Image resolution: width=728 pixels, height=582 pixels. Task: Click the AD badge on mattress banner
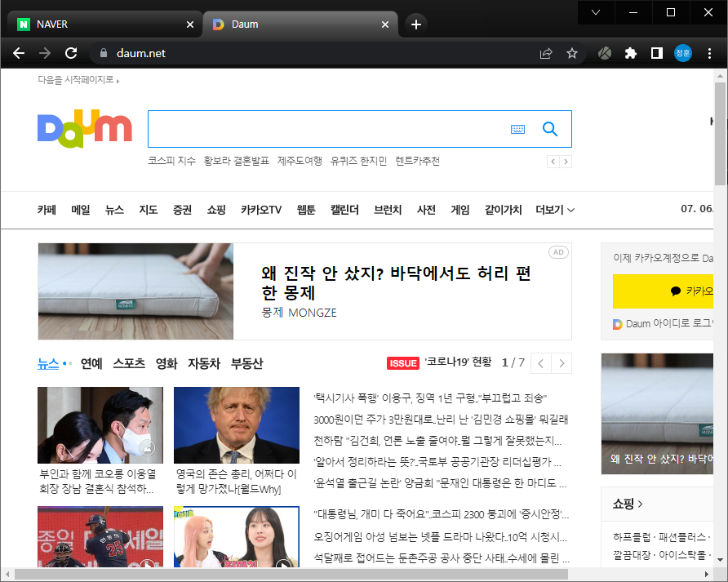tap(558, 252)
